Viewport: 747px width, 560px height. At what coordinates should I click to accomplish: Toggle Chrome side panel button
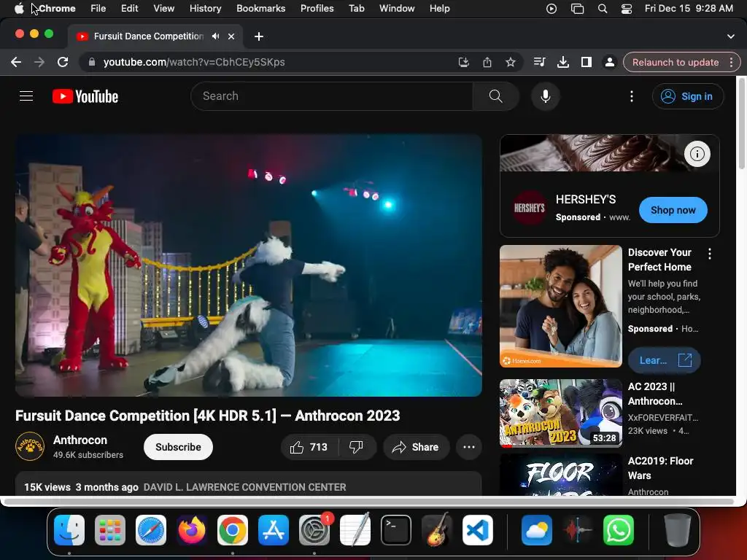pyautogui.click(x=586, y=62)
